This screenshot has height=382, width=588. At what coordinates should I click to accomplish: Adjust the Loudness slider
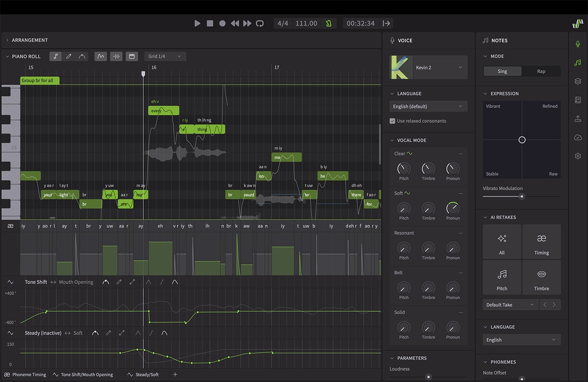429,377
